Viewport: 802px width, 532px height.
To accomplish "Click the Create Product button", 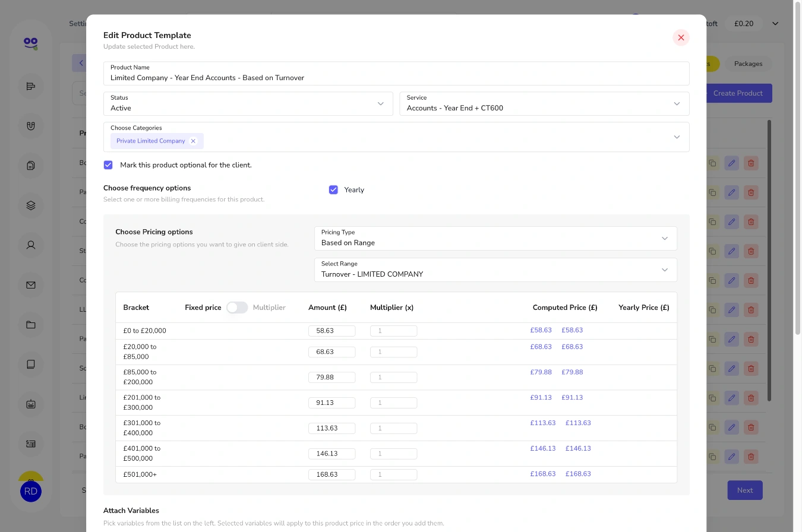I will [x=738, y=93].
